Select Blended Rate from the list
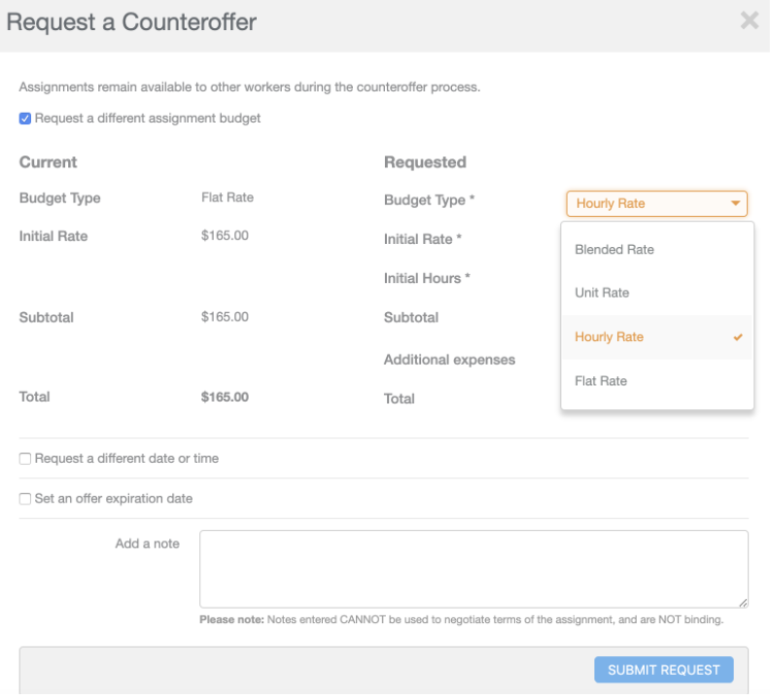The width and height of the screenshot is (770, 700). tap(614, 250)
